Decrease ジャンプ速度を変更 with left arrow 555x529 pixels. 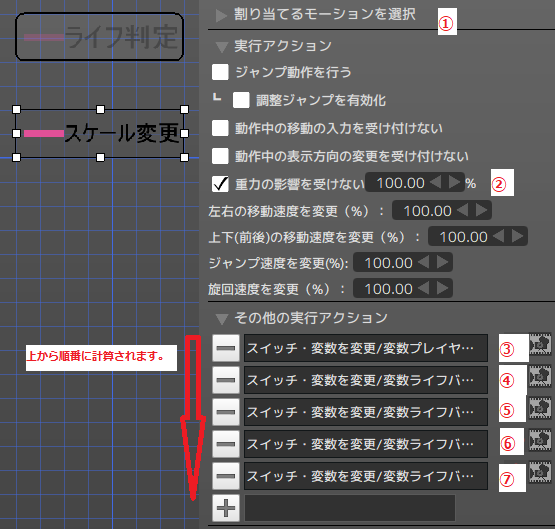[x=424, y=263]
